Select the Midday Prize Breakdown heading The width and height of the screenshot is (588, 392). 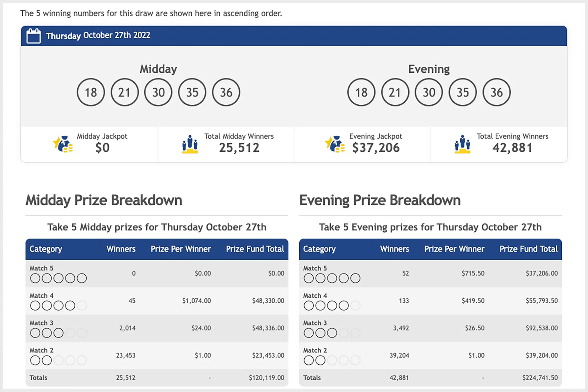(x=104, y=200)
